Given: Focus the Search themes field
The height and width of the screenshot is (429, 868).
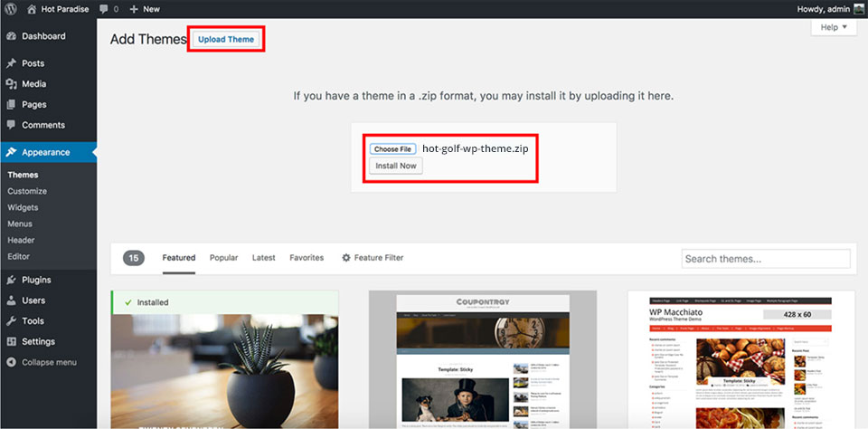Looking at the screenshot, I should coord(766,259).
